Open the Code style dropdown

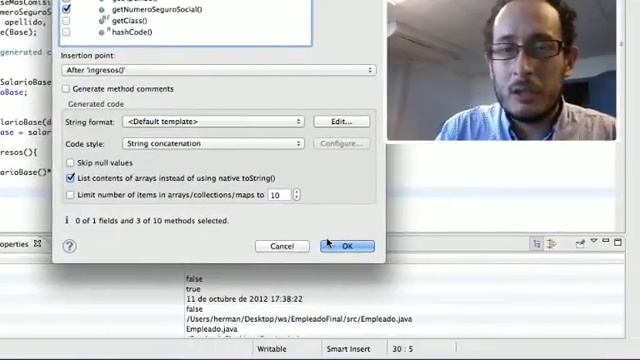click(213, 144)
